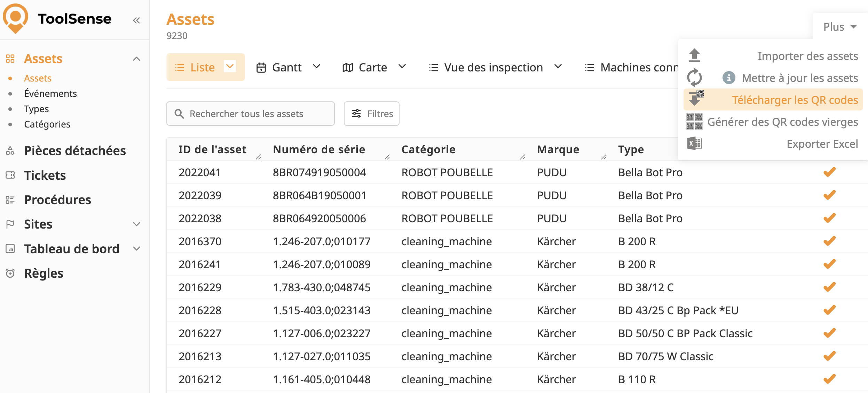868x393 pixels.
Task: Collapse the sidebar with double chevron icon
Action: 136,21
